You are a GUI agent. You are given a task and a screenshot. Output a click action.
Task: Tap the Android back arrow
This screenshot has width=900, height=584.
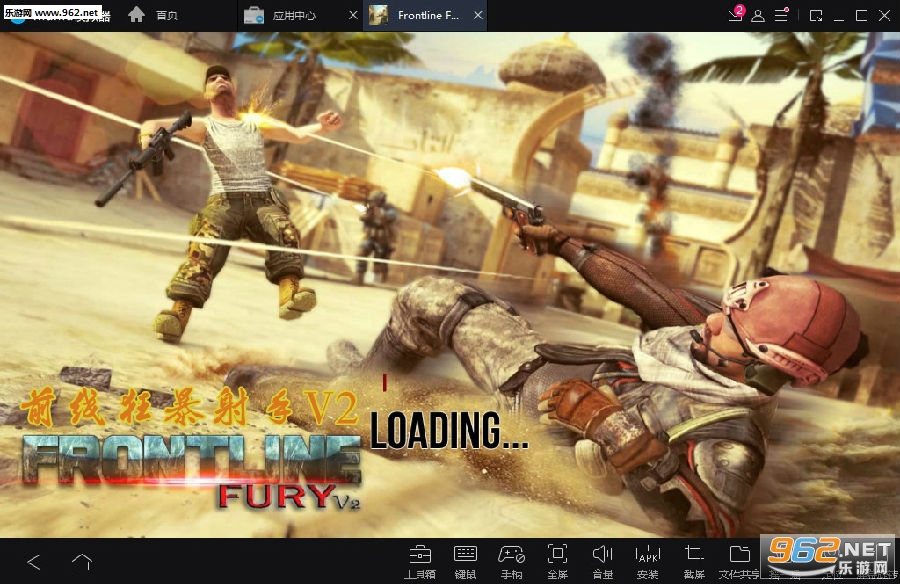[x=34, y=562]
